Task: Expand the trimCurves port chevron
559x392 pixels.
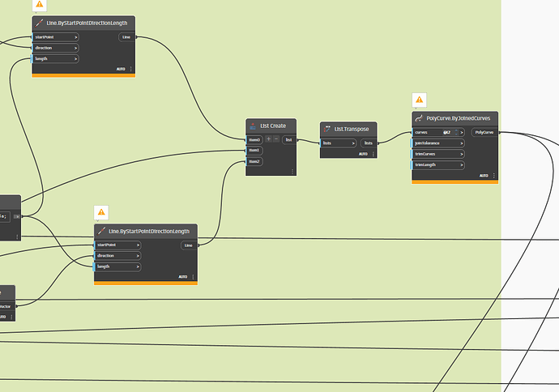Action: pyautogui.click(x=462, y=155)
